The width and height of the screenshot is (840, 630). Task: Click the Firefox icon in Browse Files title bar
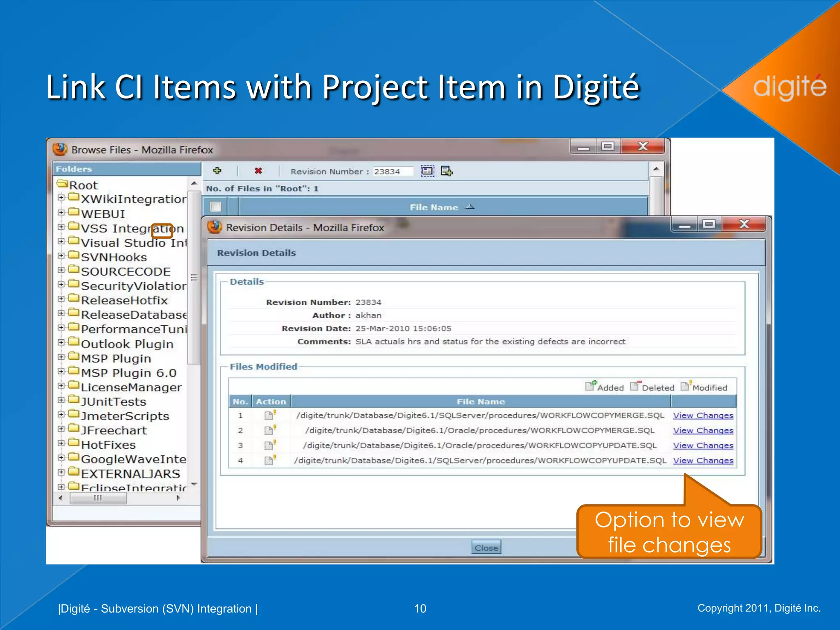tap(60, 149)
